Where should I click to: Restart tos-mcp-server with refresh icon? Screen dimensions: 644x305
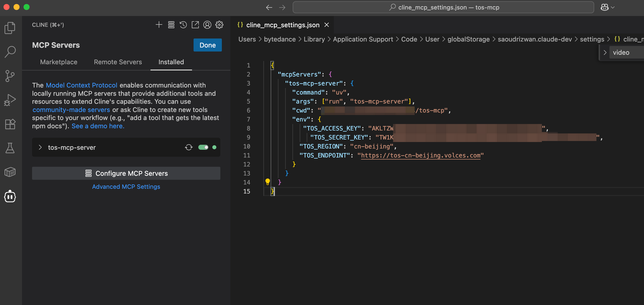coord(189,147)
